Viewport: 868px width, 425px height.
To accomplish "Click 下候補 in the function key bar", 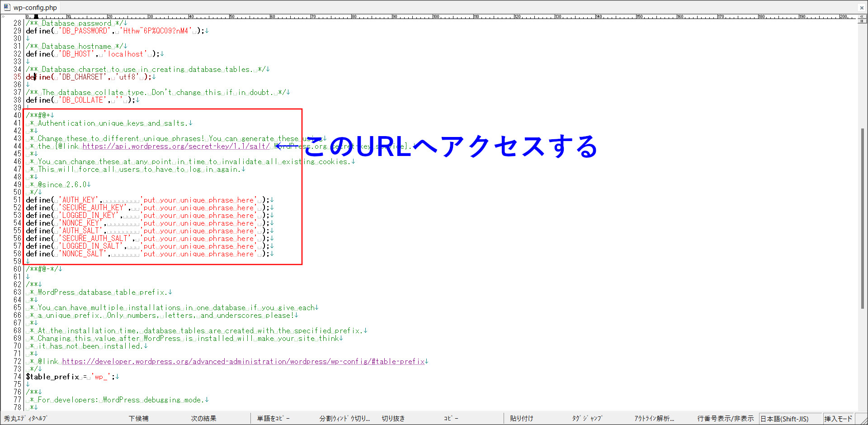I will click(138, 419).
